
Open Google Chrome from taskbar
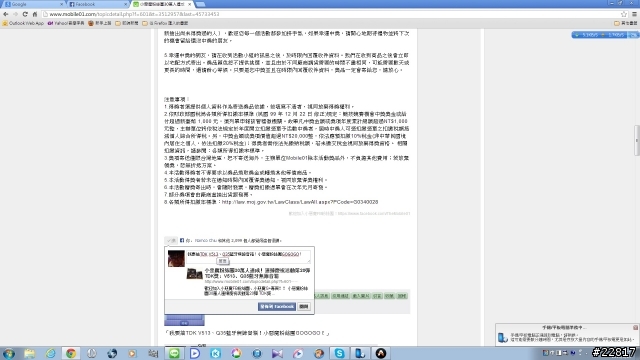[71, 353]
